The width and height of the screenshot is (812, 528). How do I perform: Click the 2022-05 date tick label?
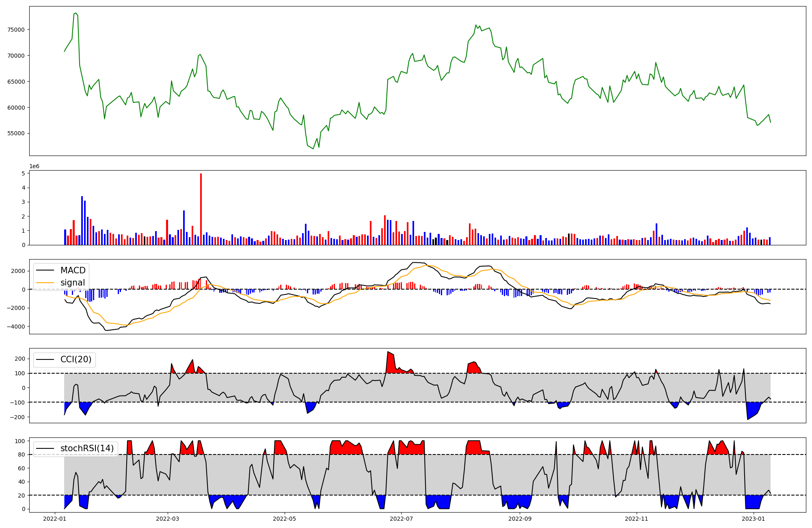click(284, 519)
